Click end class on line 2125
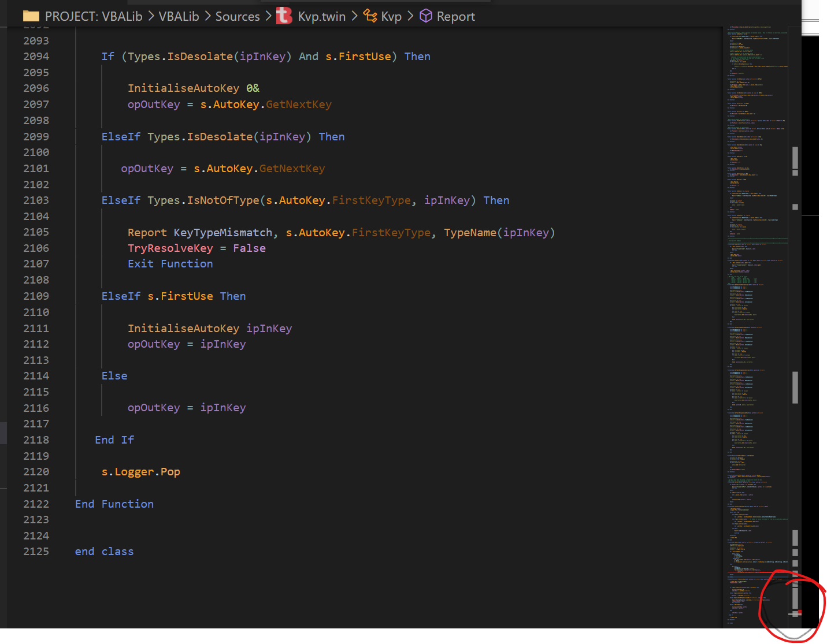The height and width of the screenshot is (644, 827). pos(104,551)
